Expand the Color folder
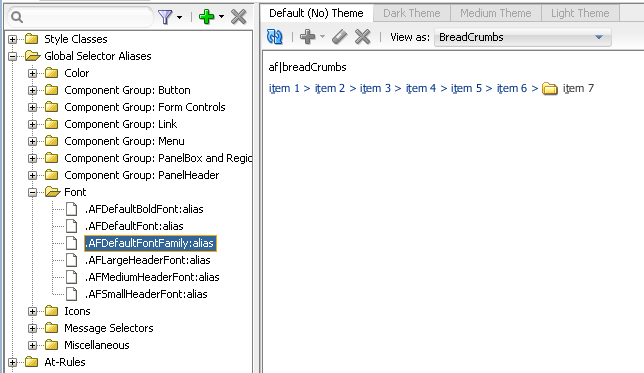This screenshot has height=373, width=644. click(32, 74)
